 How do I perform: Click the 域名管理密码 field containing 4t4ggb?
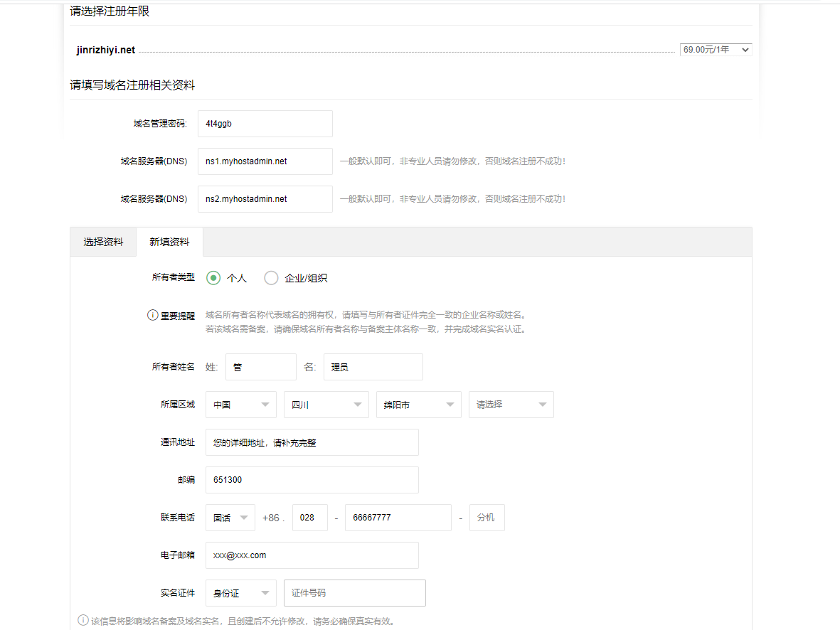click(x=265, y=123)
